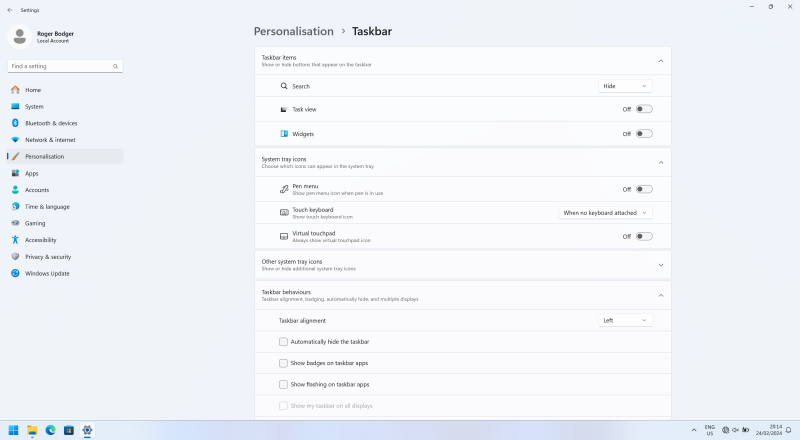The image size is (800, 440).
Task: Go to Home in sidebar
Action: [x=65, y=90]
